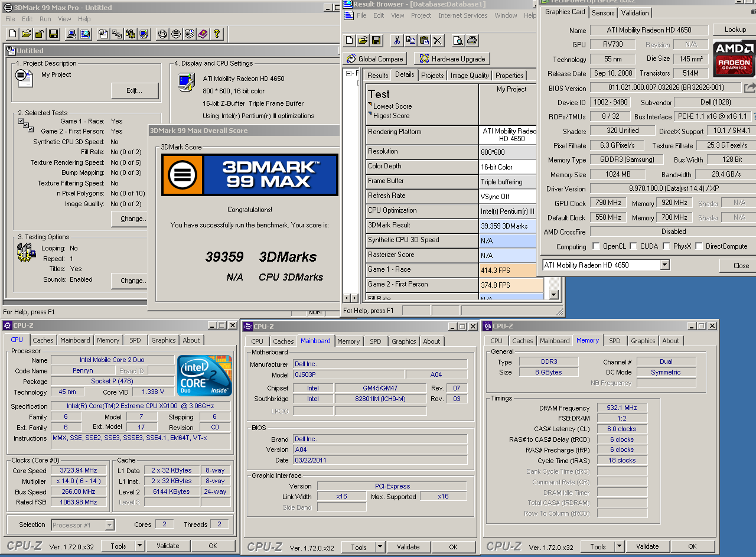The width and height of the screenshot is (756, 557).
Task: Enable OpenCL checkbox in GPU-Z
Action: tap(596, 246)
